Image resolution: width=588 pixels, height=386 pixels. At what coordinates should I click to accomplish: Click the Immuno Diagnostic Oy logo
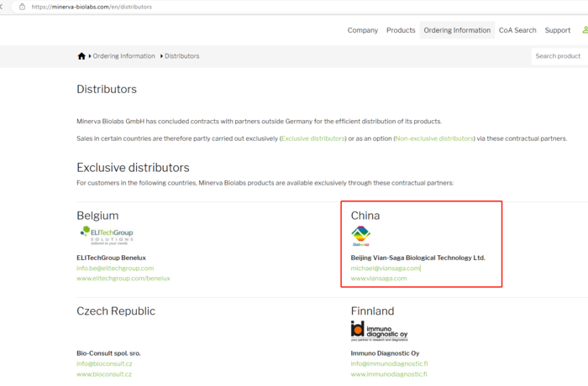[379, 331]
